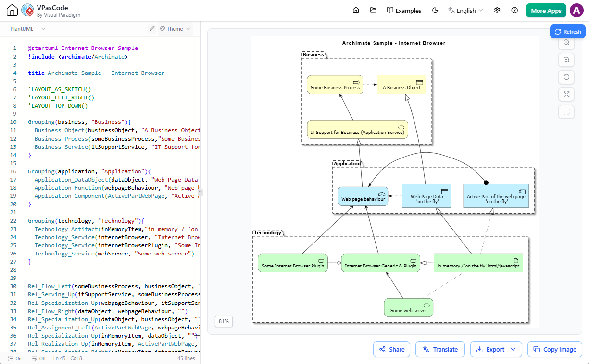Open the home page icon beside folder icon

click(356, 11)
